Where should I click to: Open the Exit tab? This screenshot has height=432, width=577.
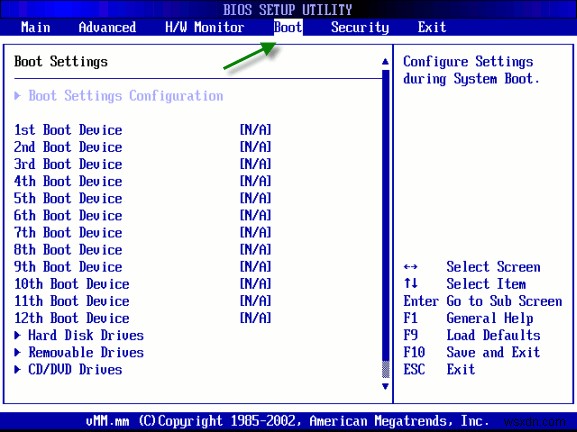click(x=432, y=27)
